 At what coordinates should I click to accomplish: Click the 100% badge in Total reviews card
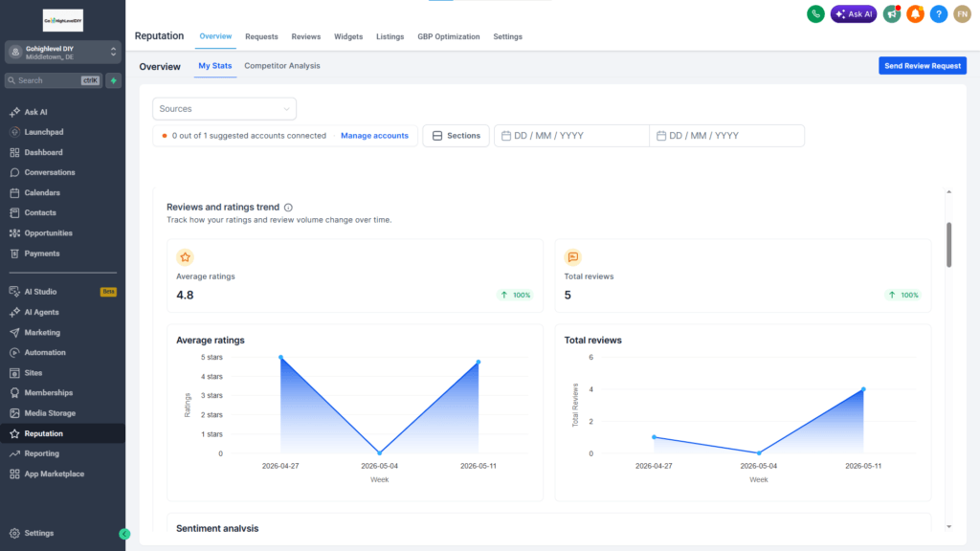point(903,295)
